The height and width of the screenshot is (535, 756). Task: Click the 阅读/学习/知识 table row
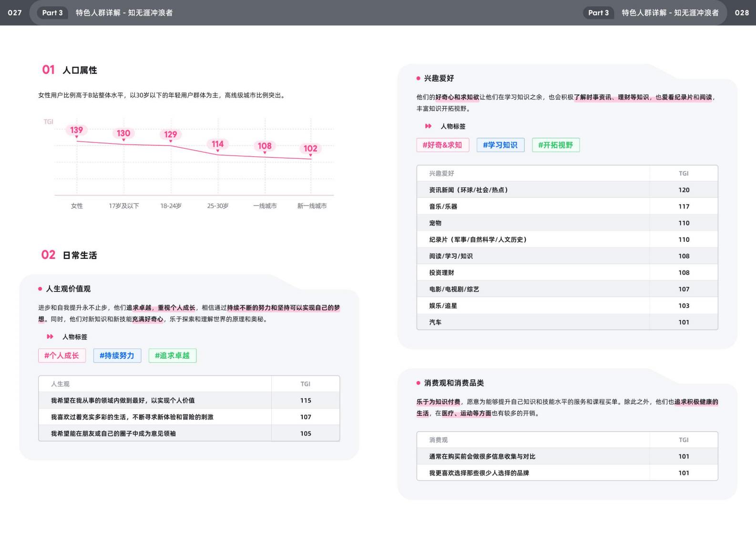point(567,256)
